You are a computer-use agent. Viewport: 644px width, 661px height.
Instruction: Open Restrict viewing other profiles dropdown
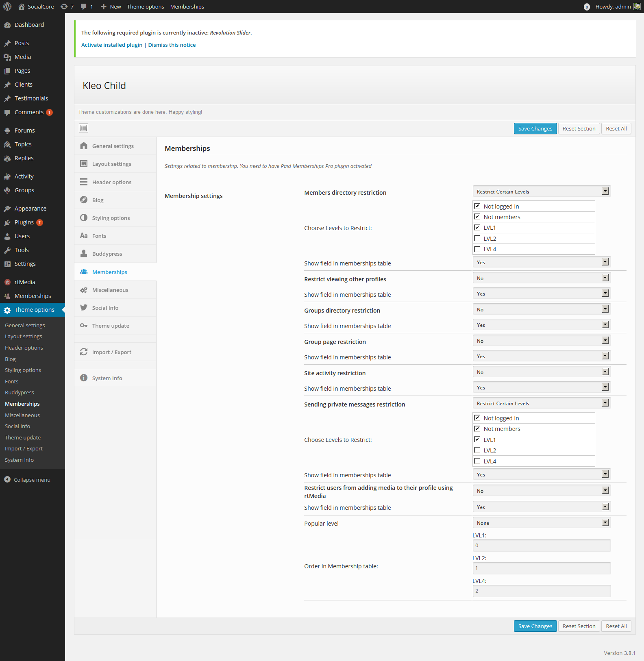pyautogui.click(x=541, y=278)
